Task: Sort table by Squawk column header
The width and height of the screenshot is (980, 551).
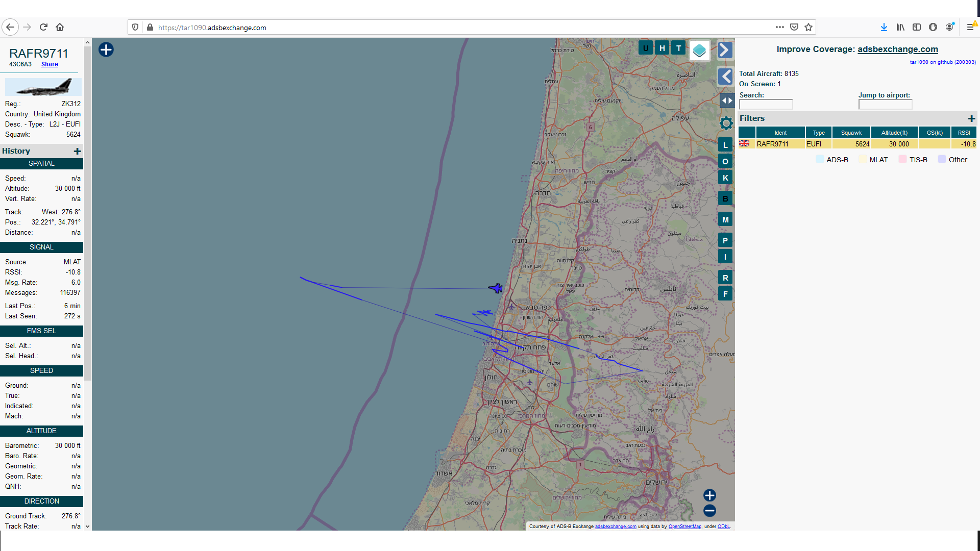Action: [x=851, y=133]
